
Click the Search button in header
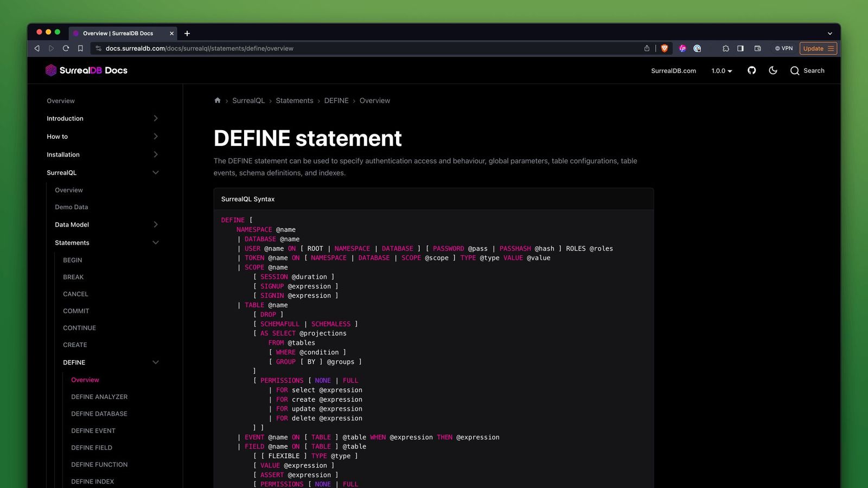pyautogui.click(x=807, y=70)
